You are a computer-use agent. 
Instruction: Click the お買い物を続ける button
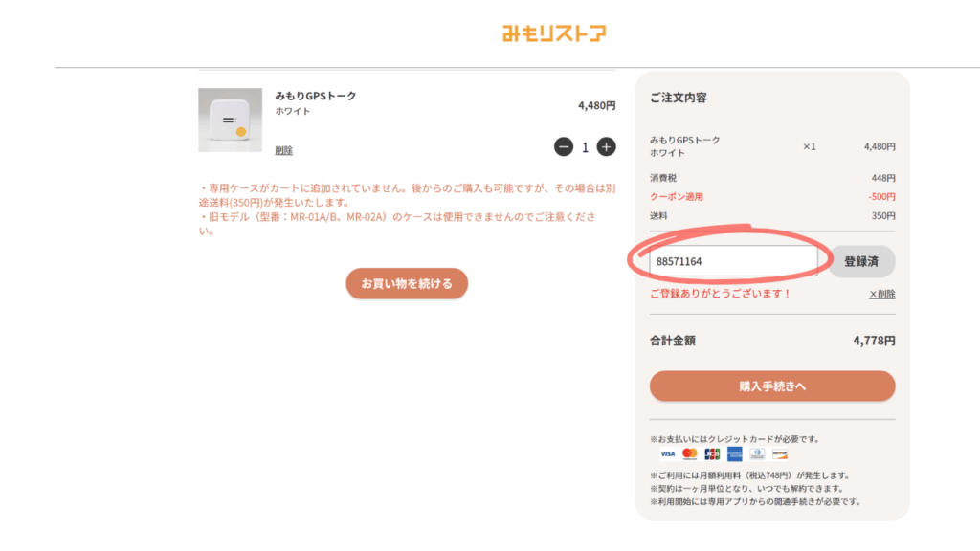407,283
